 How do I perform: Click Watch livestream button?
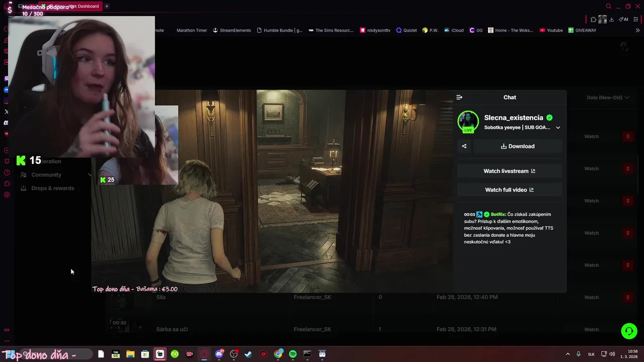(510, 171)
